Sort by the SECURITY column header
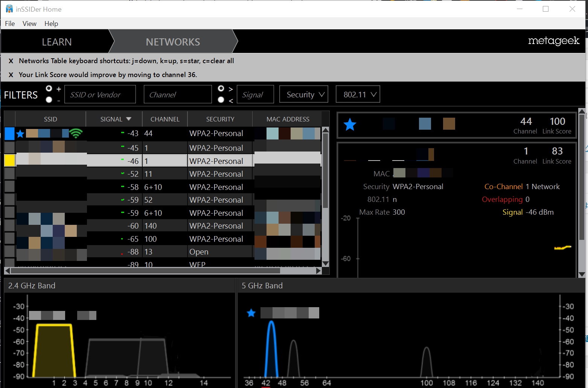588x388 pixels. [220, 119]
